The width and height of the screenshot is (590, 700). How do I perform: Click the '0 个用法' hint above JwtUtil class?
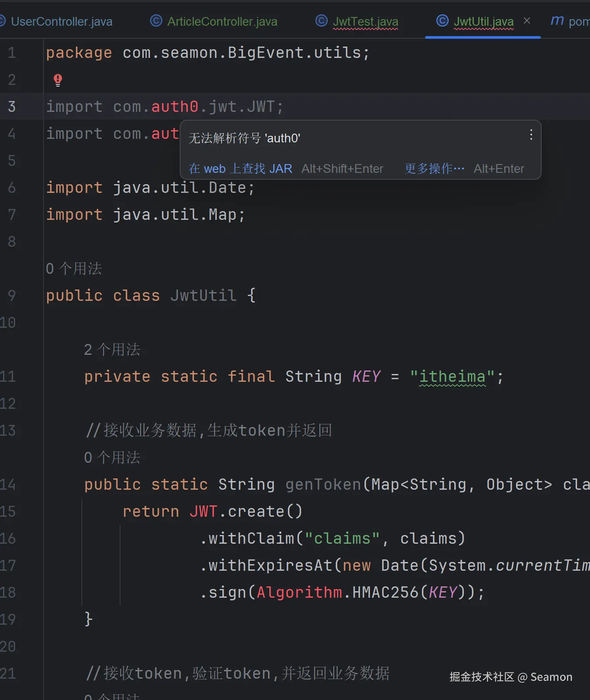click(74, 269)
